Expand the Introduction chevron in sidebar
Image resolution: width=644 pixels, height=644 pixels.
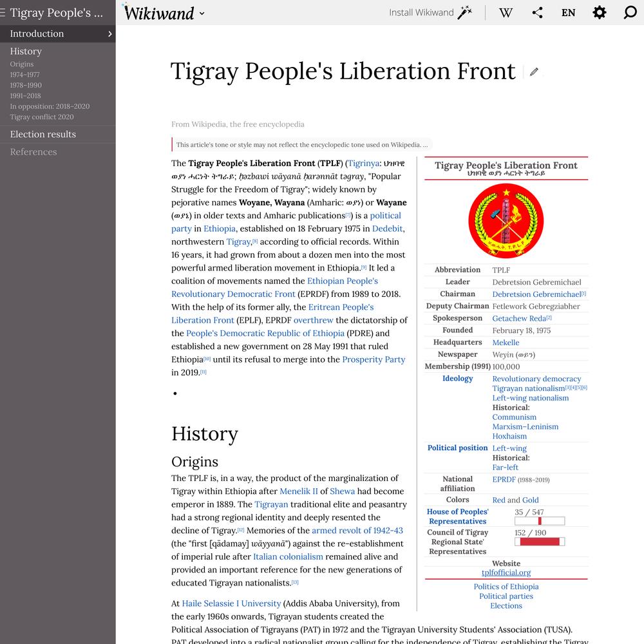point(109,33)
